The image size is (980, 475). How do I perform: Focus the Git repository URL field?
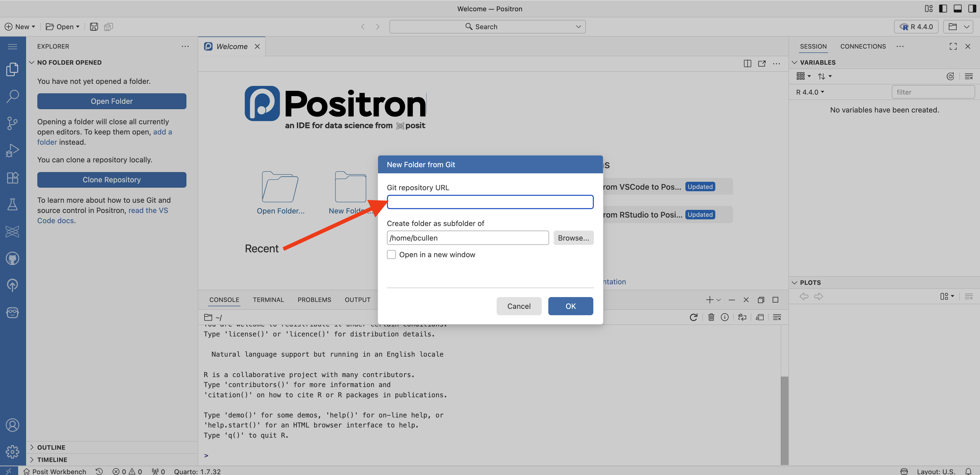490,202
